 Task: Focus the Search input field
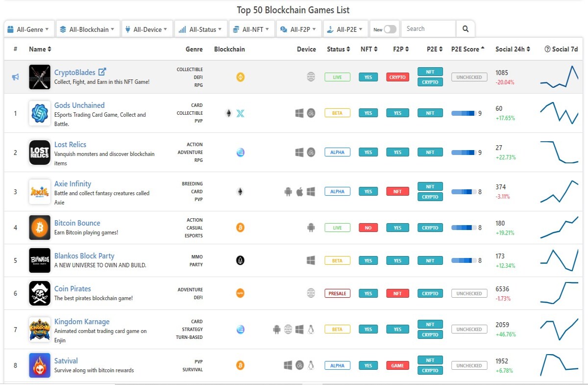[x=428, y=29]
